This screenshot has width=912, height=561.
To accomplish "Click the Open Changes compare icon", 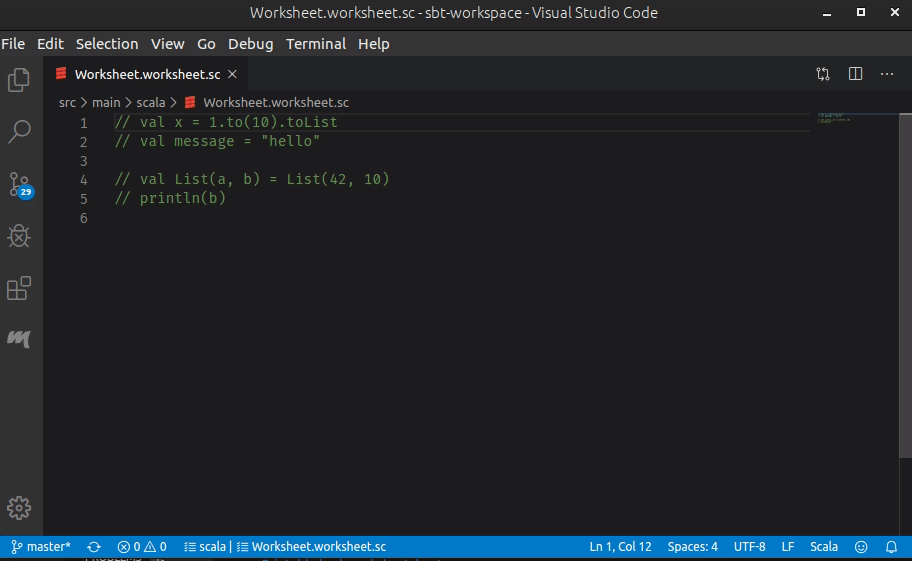I will pos(822,74).
